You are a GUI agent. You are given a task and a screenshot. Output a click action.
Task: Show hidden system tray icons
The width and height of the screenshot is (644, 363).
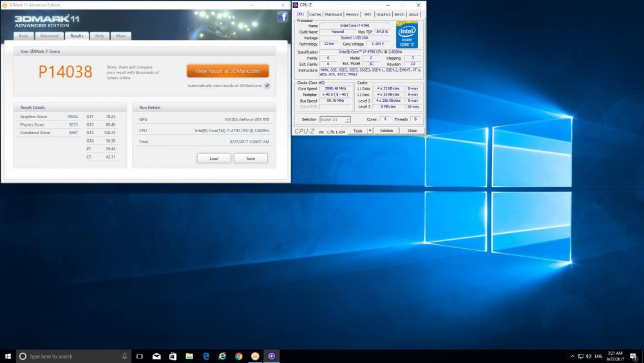click(572, 356)
